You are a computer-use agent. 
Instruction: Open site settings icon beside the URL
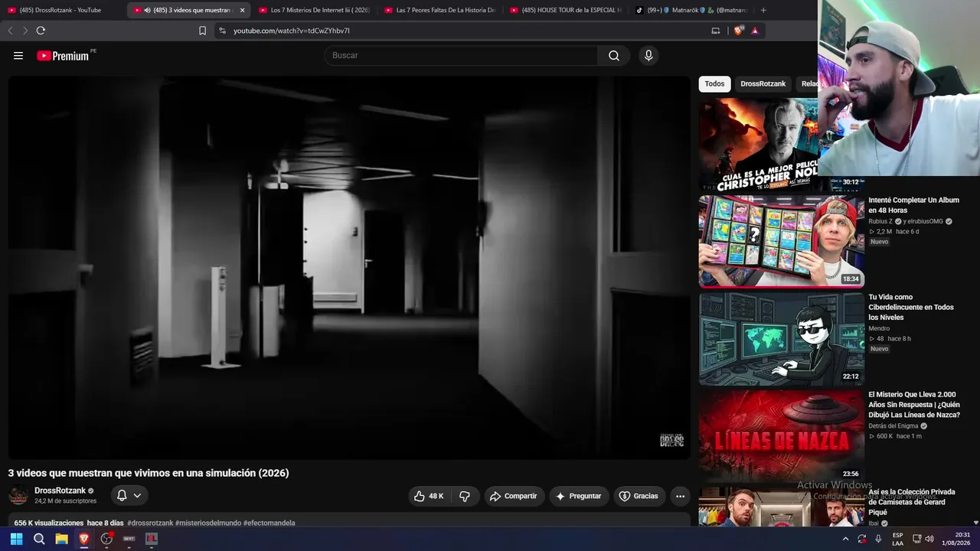click(x=222, y=31)
